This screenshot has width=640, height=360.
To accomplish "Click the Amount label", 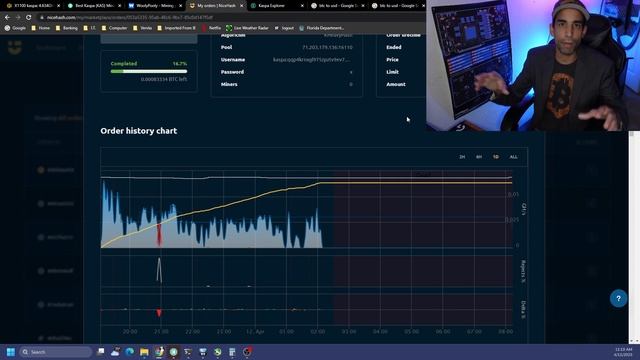I will point(396,84).
